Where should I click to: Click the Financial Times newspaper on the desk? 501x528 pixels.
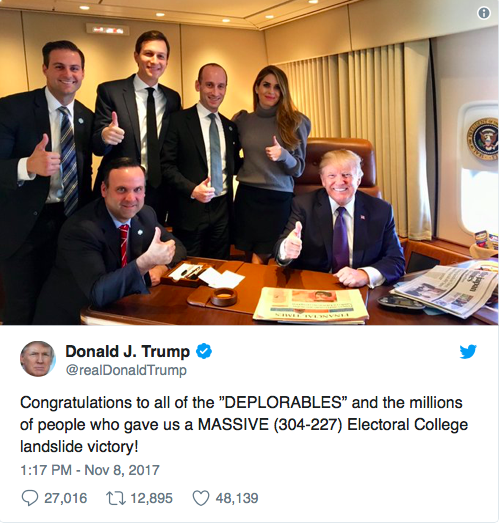(310, 306)
